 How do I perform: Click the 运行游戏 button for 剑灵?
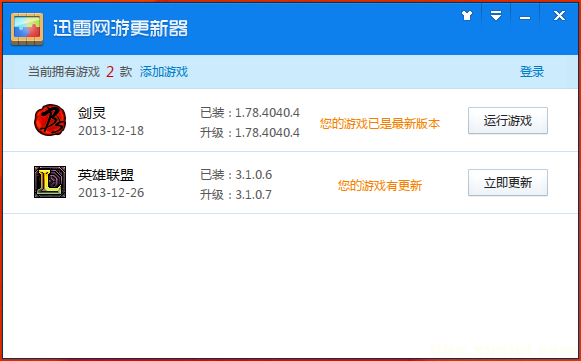click(508, 120)
